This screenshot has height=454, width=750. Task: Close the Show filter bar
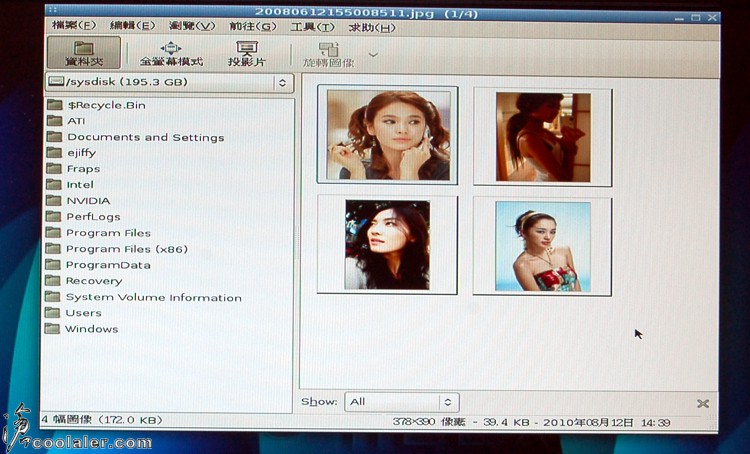point(703,403)
